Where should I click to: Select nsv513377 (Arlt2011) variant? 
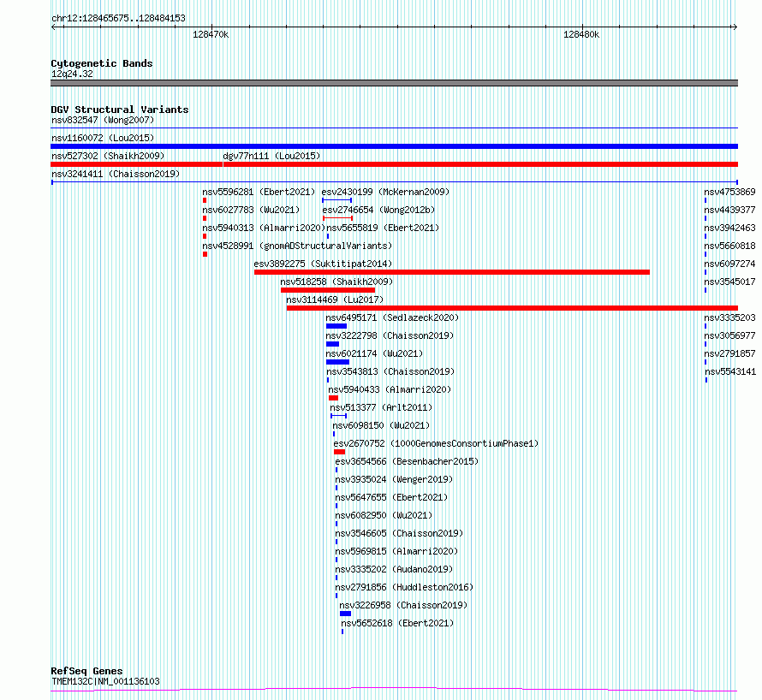coord(381,407)
